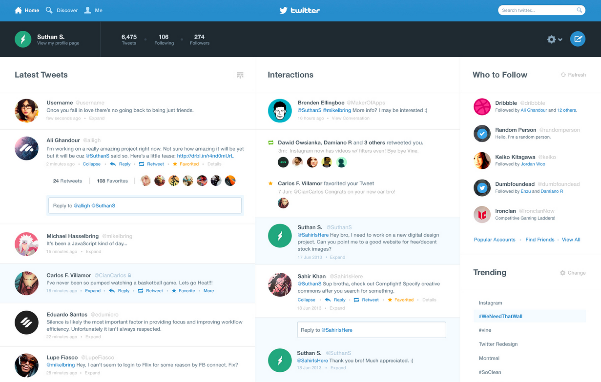Viewport: 601px width, 382px height.
Task: Expand the Eduardo Santos tweet
Action: click(93, 337)
